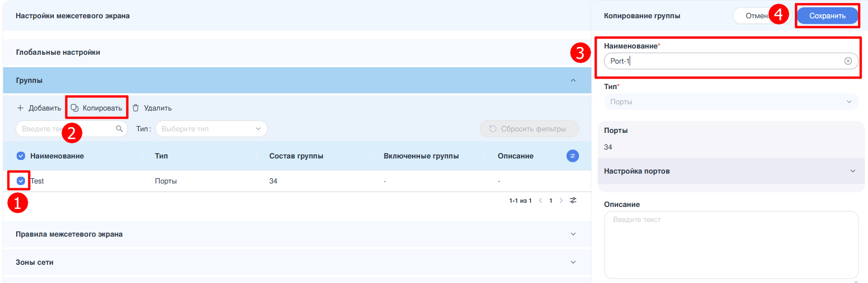Expand the Правила межсетевого экрана section
Image resolution: width=868 pixels, height=283 pixels.
(x=573, y=234)
